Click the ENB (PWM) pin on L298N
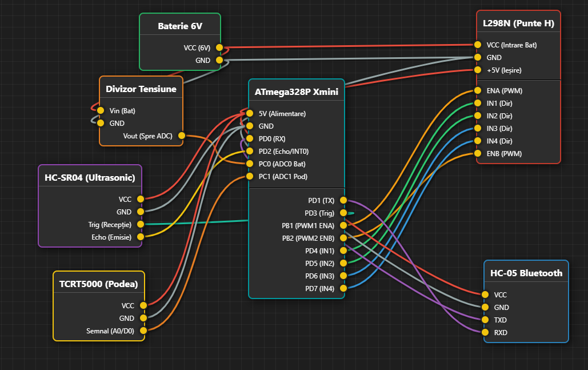The height and width of the screenshot is (370, 588). click(477, 153)
